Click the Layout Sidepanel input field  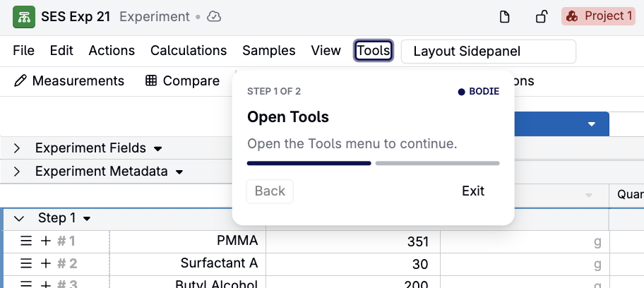[x=489, y=52]
